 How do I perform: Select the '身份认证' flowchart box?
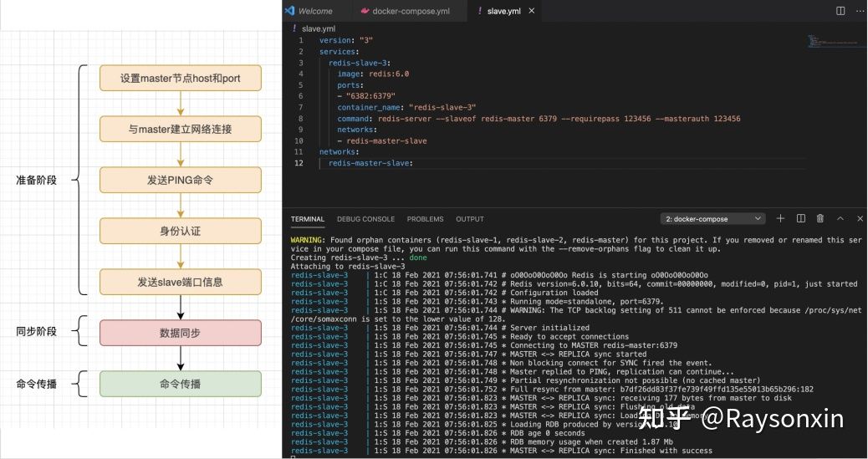pyautogui.click(x=181, y=231)
